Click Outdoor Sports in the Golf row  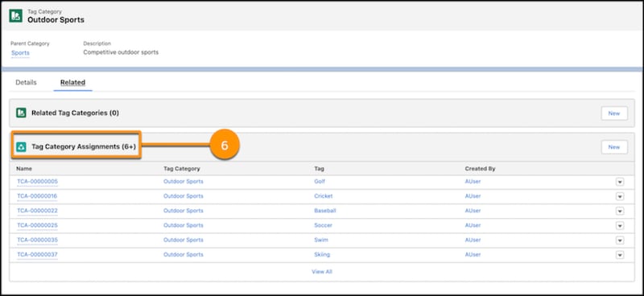pyautogui.click(x=184, y=182)
